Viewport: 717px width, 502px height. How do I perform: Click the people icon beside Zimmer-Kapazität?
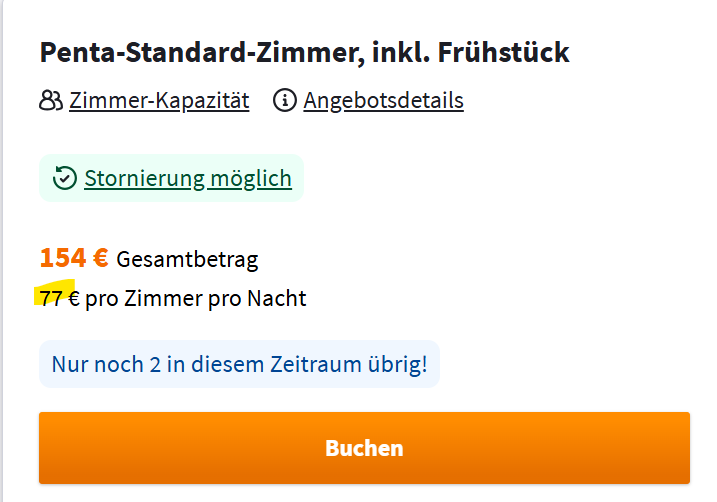51,101
